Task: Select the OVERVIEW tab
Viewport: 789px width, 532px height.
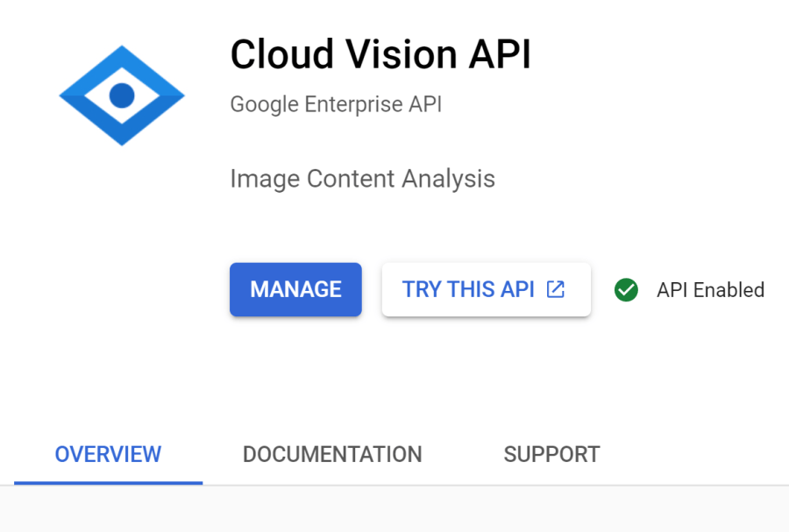Action: pyautogui.click(x=108, y=455)
